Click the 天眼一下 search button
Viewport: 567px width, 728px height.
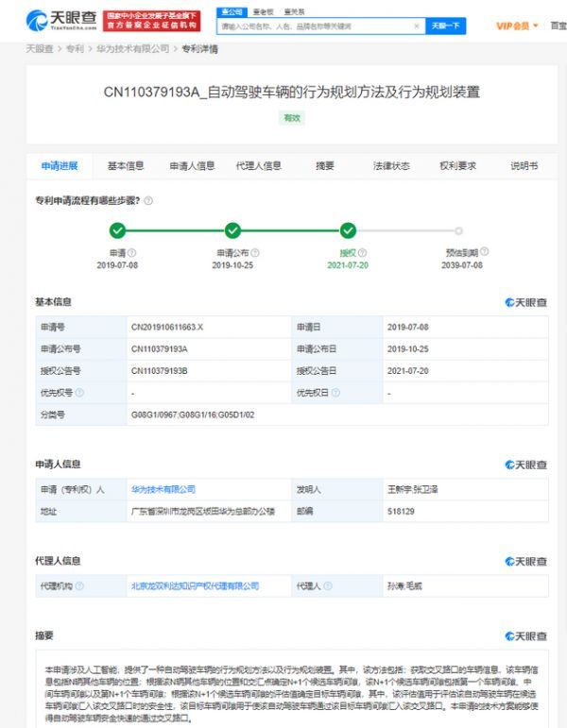coord(445,26)
